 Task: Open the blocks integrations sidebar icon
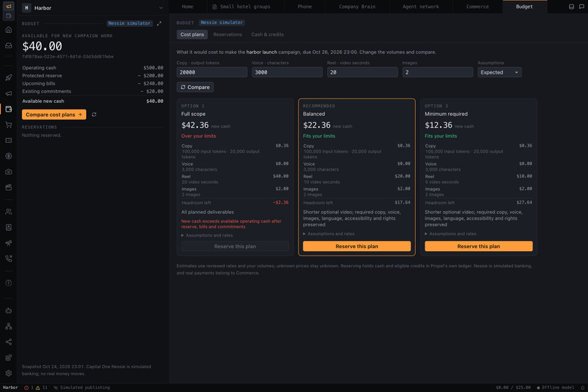pyautogui.click(x=8, y=358)
